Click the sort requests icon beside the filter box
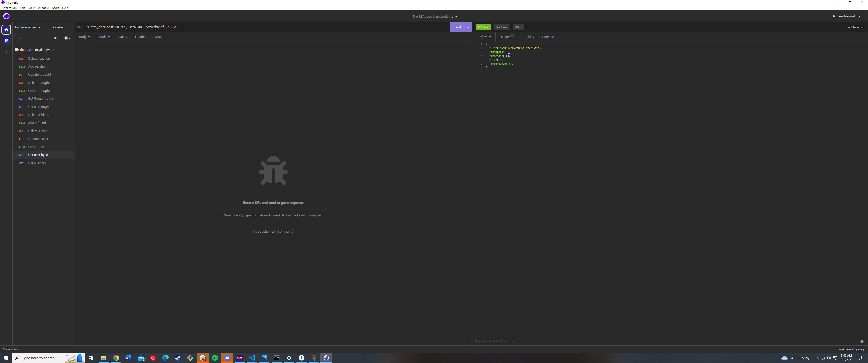 coord(55,38)
